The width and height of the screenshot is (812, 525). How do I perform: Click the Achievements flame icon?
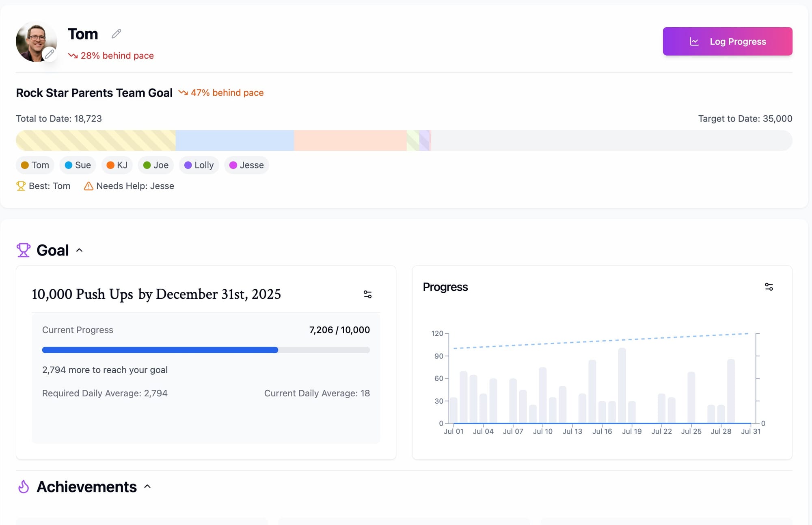pos(24,486)
